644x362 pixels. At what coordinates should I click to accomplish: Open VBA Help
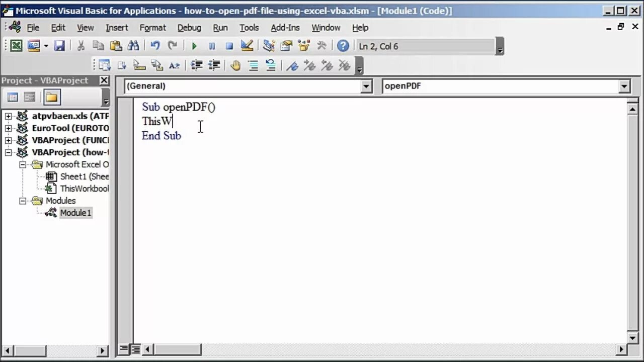pyautogui.click(x=343, y=46)
